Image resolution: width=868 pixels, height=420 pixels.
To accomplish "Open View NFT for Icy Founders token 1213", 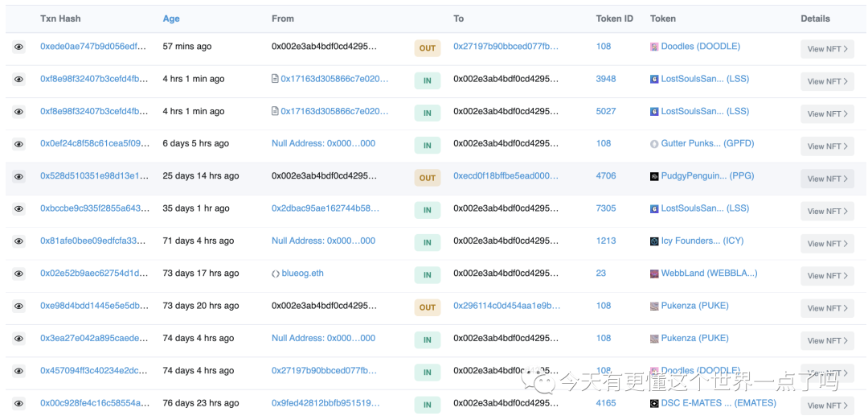I will 827,243.
